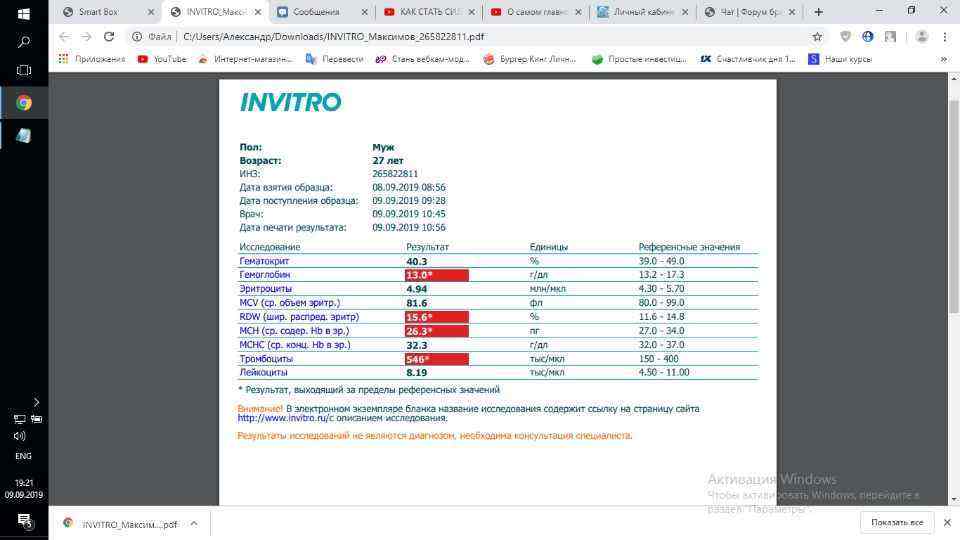Click the Chrome icon in the taskbar
Viewport: 960px width, 540px height.
click(24, 103)
